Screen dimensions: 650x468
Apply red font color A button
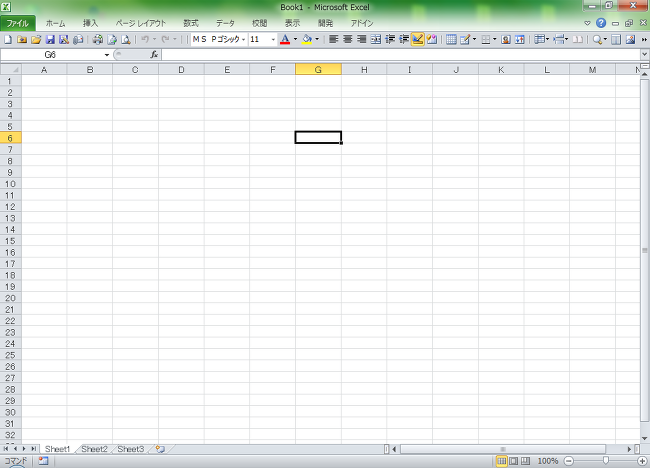(285, 39)
